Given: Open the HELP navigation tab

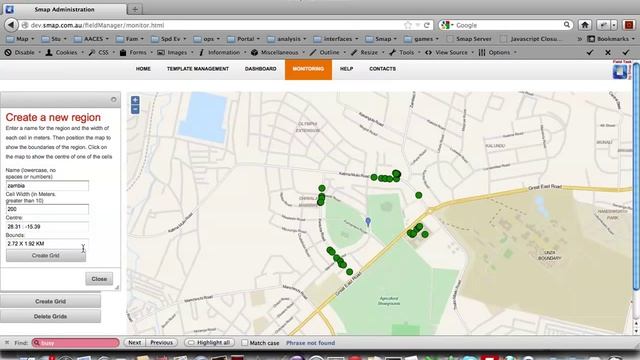Looking at the screenshot, I should point(347,69).
